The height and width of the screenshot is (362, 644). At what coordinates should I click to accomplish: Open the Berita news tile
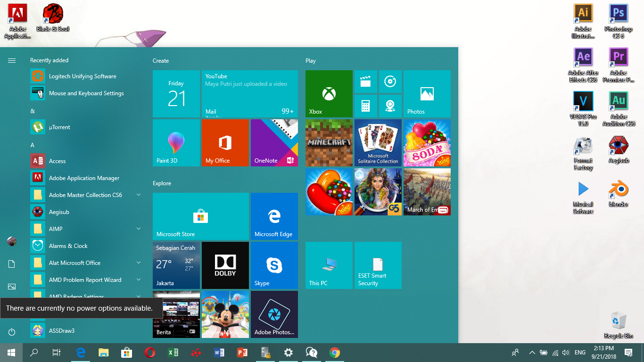176,314
